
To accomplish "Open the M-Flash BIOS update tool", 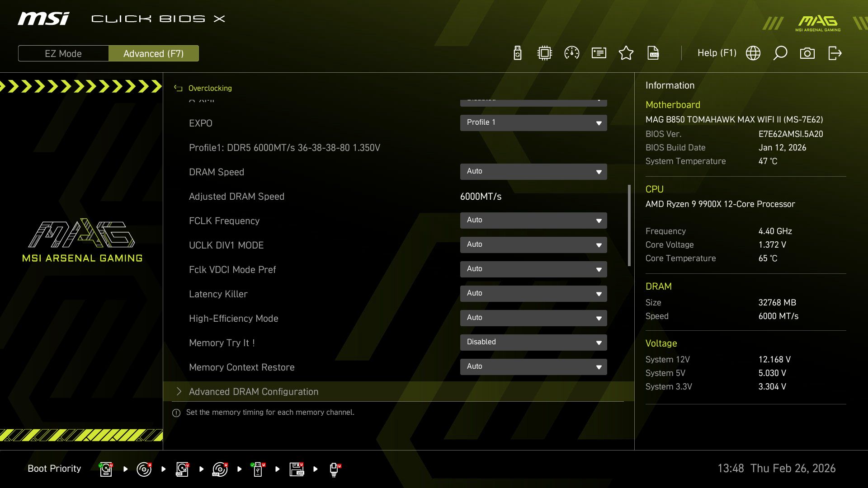I will click(x=517, y=53).
